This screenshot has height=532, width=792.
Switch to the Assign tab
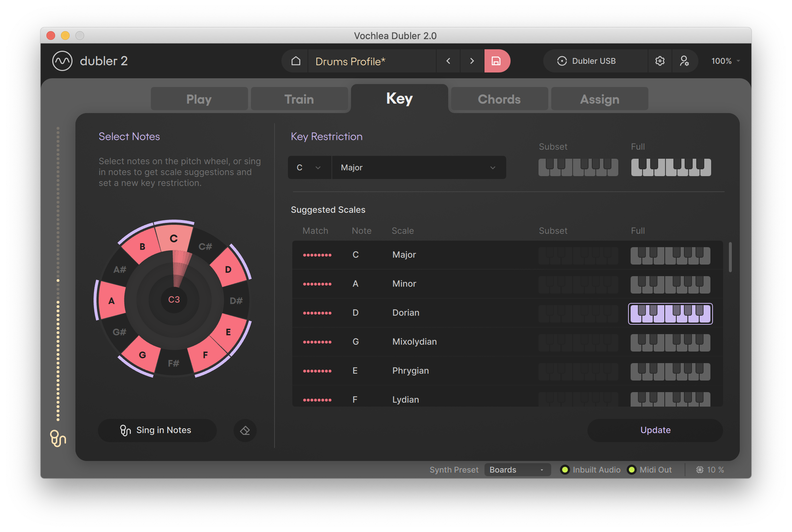coord(599,99)
